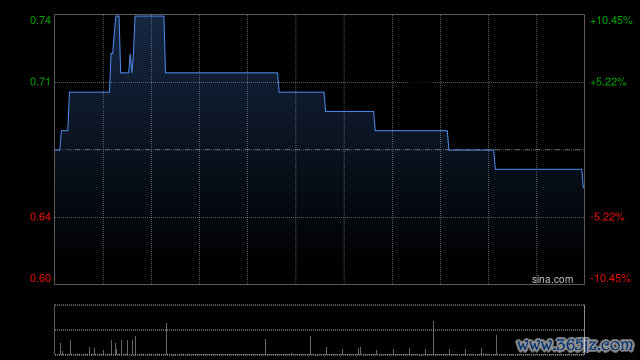Click the +5.22% percentage label
This screenshot has height=360, width=640.
click(608, 82)
